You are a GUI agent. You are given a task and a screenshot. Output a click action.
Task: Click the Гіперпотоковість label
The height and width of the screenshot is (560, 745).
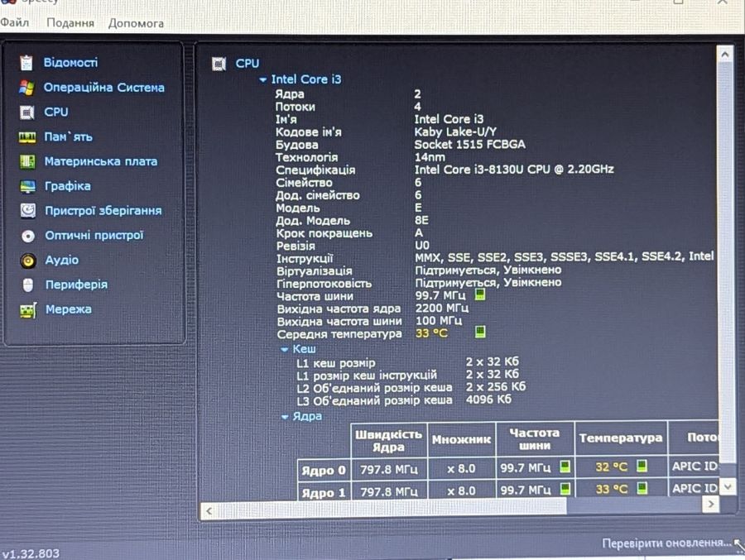pos(324,284)
